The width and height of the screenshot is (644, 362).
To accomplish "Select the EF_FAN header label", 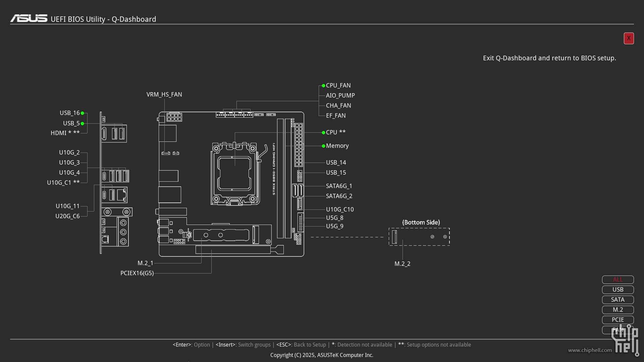I will coord(336,116).
